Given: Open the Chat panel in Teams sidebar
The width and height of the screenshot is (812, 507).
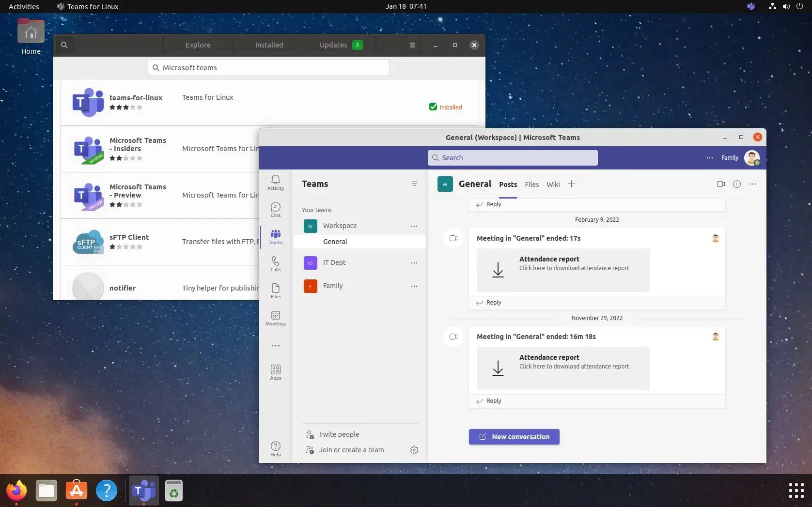Looking at the screenshot, I should click(275, 209).
